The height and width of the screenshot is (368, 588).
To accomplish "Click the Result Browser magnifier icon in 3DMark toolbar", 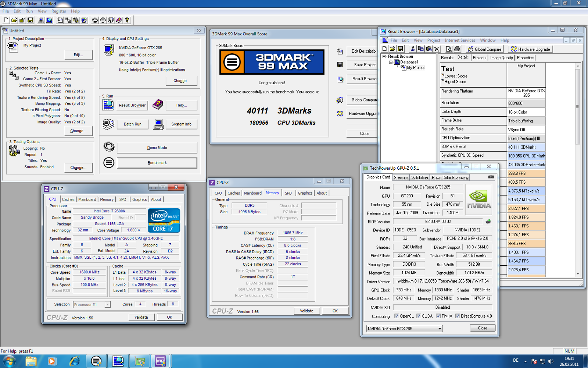I will point(49,20).
